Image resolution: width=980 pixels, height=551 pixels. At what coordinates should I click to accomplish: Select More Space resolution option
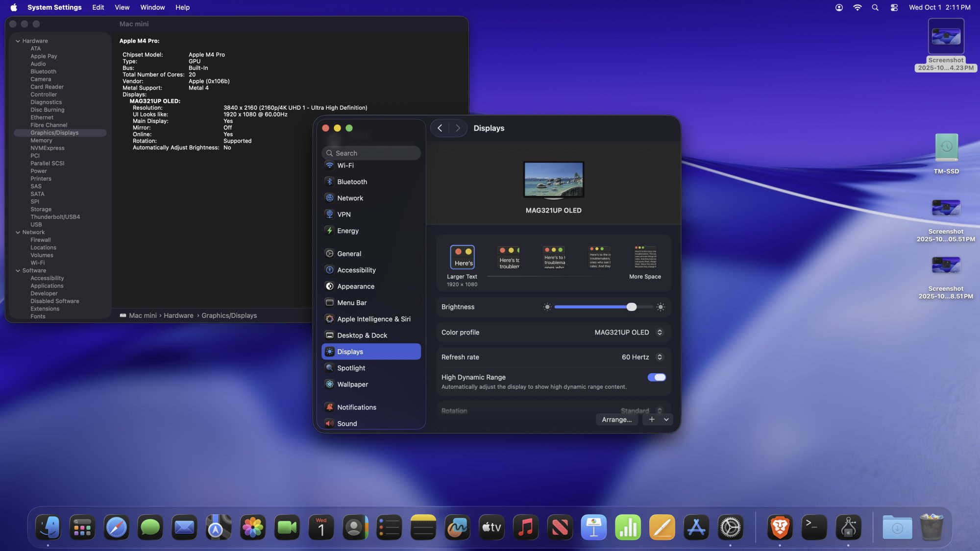click(645, 257)
